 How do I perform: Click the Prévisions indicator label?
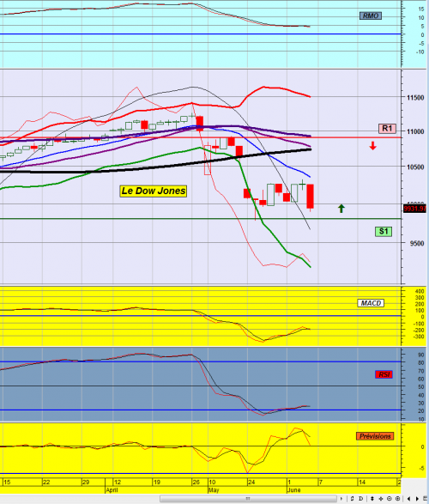[x=375, y=436]
